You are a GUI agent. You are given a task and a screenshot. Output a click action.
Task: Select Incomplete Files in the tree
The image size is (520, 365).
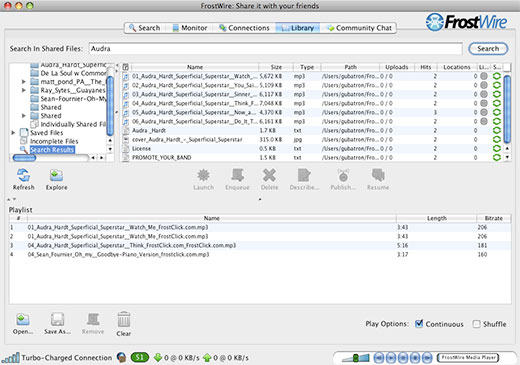54,141
